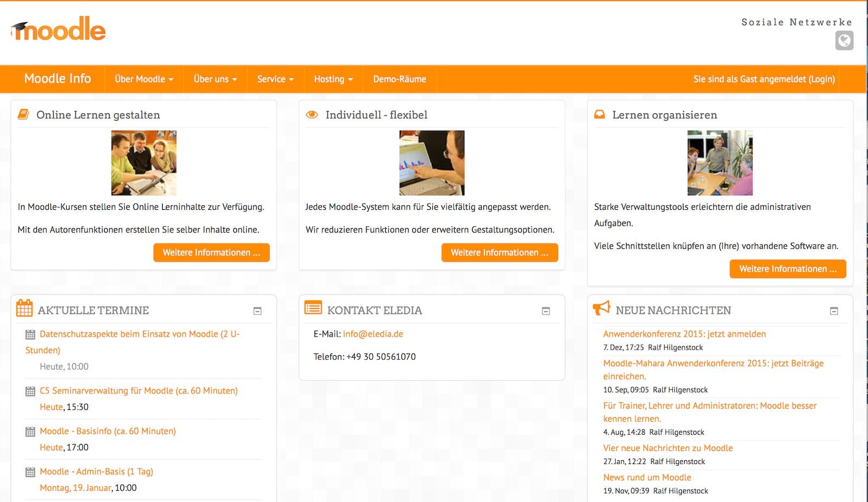This screenshot has height=502, width=868.
Task: Click calendar icon beside Moodle - Admin-Basis event
Action: click(x=30, y=472)
